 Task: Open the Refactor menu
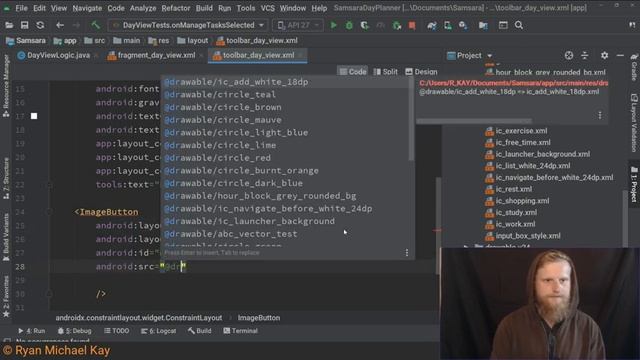(176, 8)
